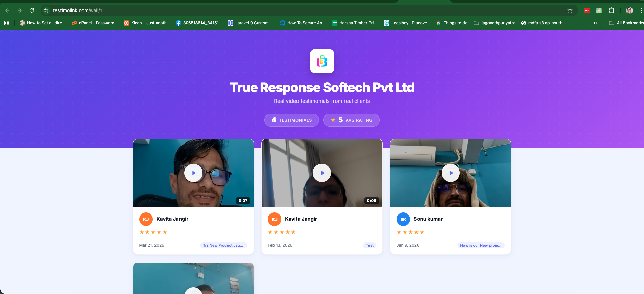Viewport: 644px width, 294px height.
Task: Click the Jan 9, 2026 date
Action: [408, 245]
